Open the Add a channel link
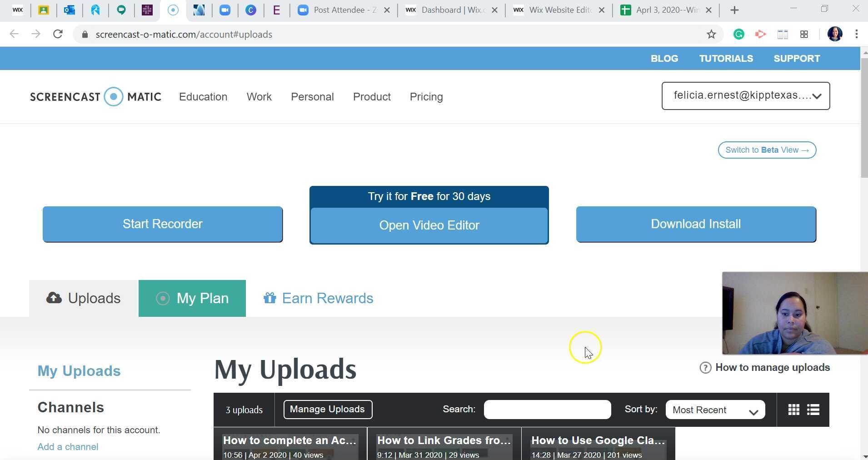Image resolution: width=868 pixels, height=460 pixels. [x=68, y=446]
